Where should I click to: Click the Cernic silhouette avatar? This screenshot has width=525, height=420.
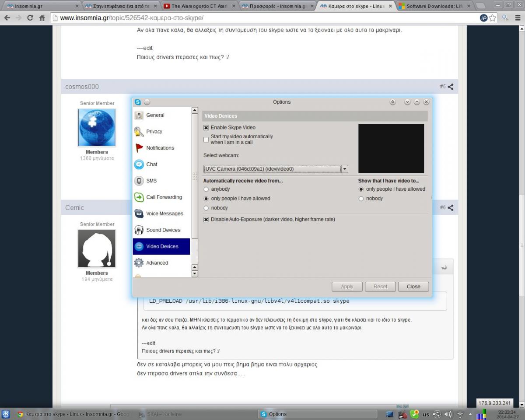coord(97,248)
